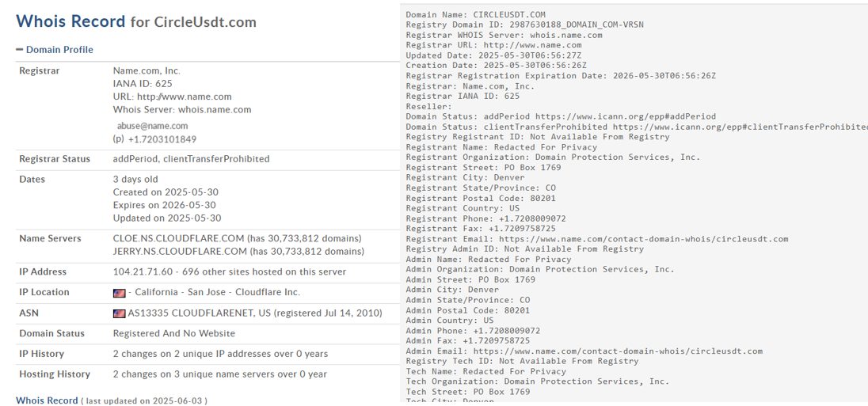Collapse the Domain Profile section
This screenshot has height=406, width=868.
tap(54, 50)
